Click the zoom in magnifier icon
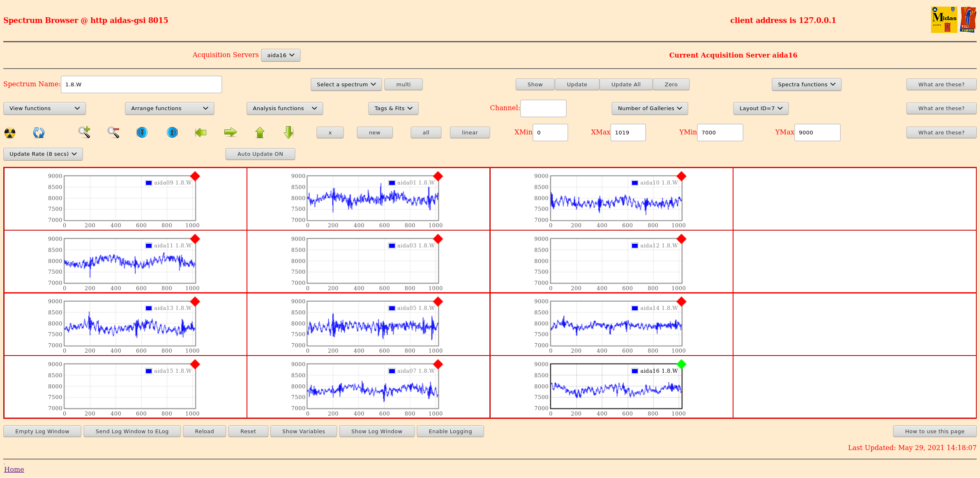 pyautogui.click(x=84, y=132)
